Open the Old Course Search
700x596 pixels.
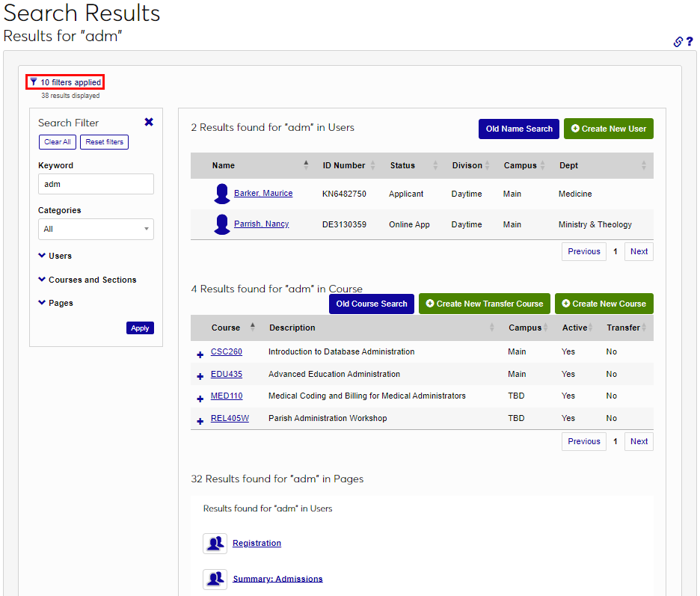372,304
